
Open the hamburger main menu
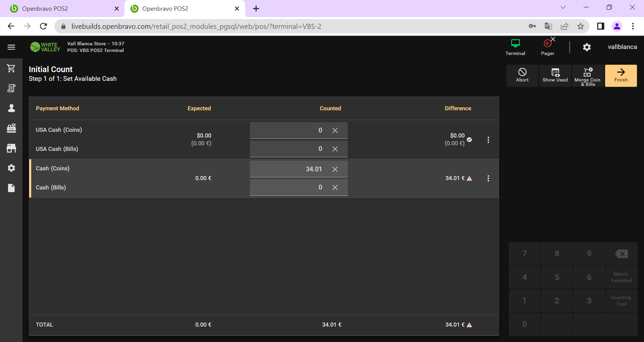click(11, 47)
